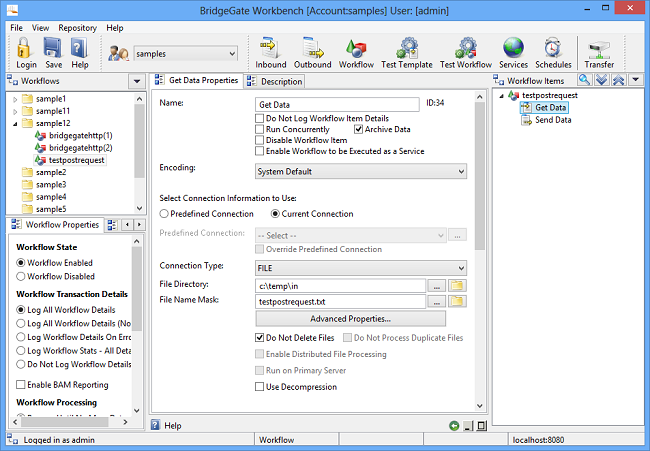Enable the Run Concurrently checkbox

click(x=260, y=129)
